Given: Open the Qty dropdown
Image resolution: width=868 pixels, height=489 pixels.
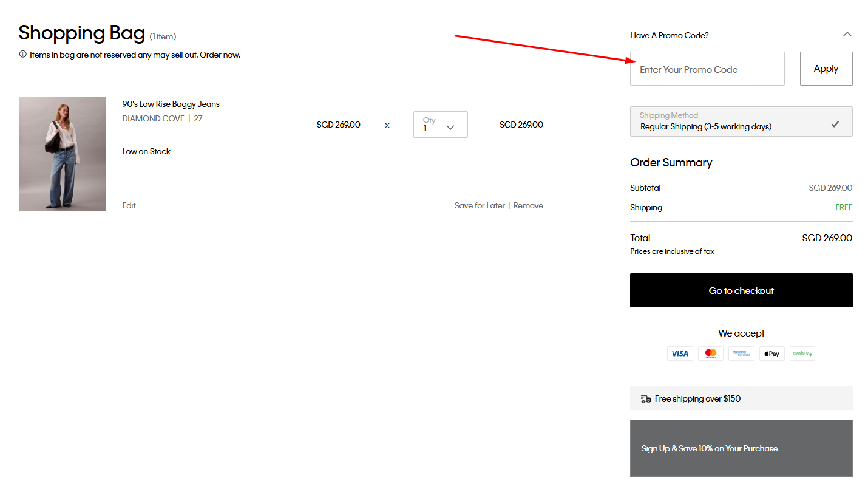Looking at the screenshot, I should pos(440,125).
